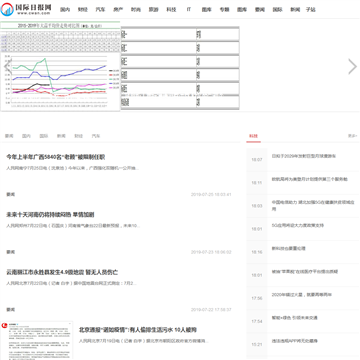Click thumbnail beside 北京通报 article
Viewport: 360px width, 360px height.
(37, 340)
